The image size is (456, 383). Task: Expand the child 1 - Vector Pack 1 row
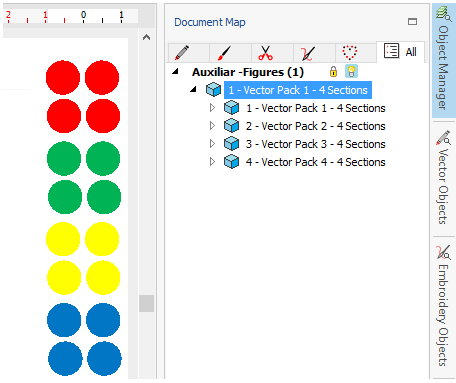pyautogui.click(x=212, y=108)
